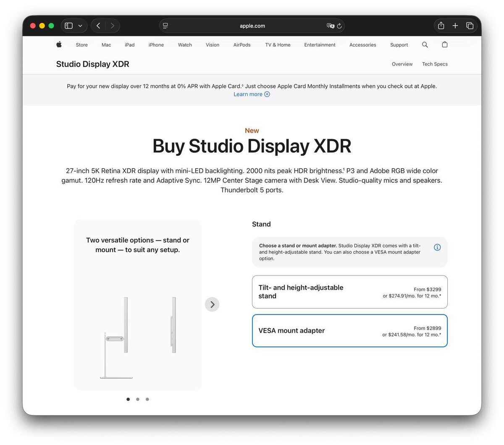Screen dimensions: 504x445
Task: Click the translate icon in address bar
Action: click(331, 26)
